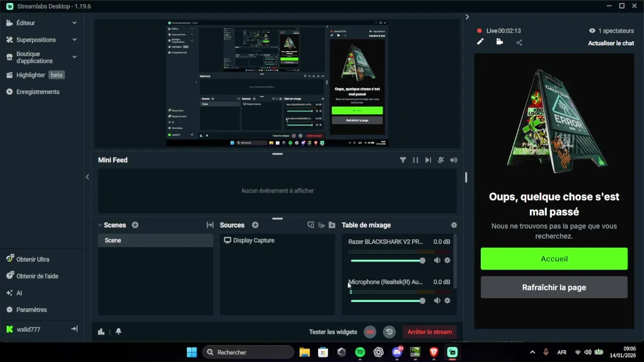Click the mixer panel scrollbar
The image size is (644, 362).
(x=455, y=262)
